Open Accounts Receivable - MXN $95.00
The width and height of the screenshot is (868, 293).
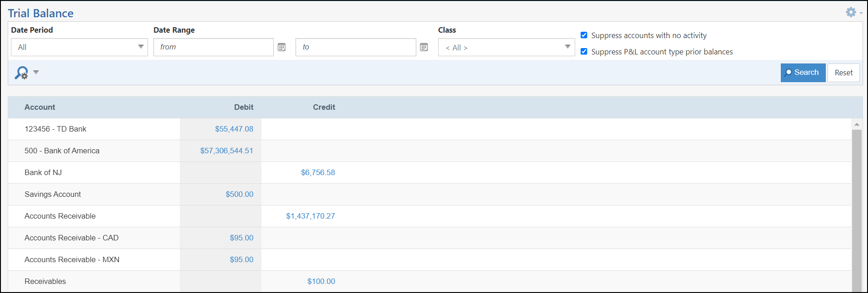click(x=242, y=259)
